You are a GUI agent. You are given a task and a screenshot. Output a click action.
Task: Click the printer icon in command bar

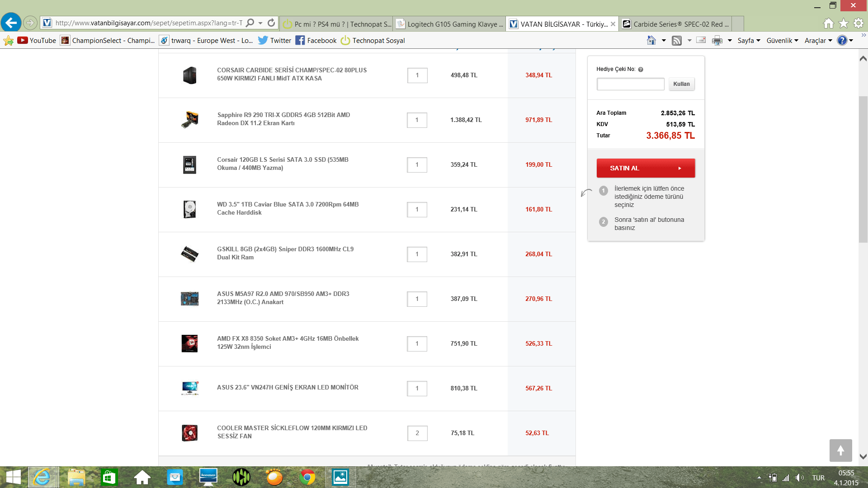717,41
